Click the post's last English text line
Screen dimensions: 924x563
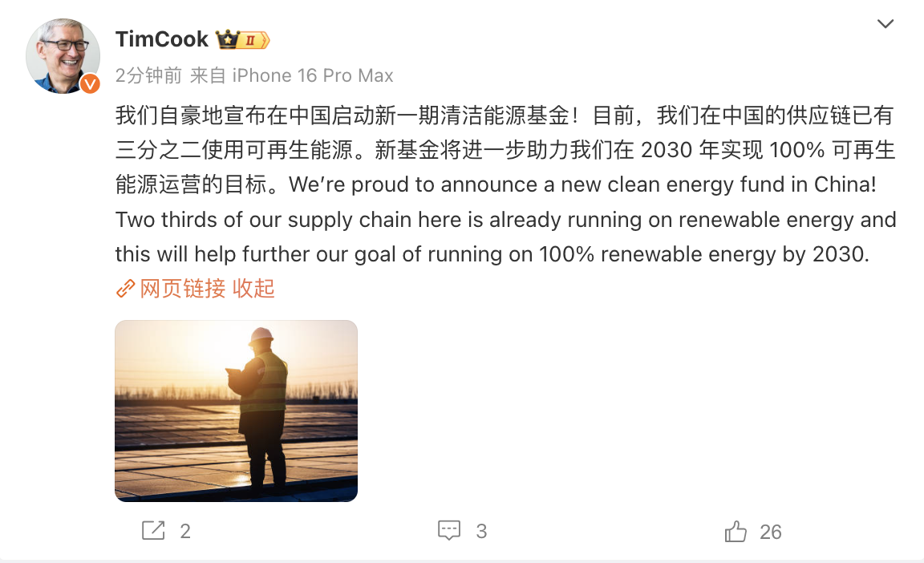[492, 254]
